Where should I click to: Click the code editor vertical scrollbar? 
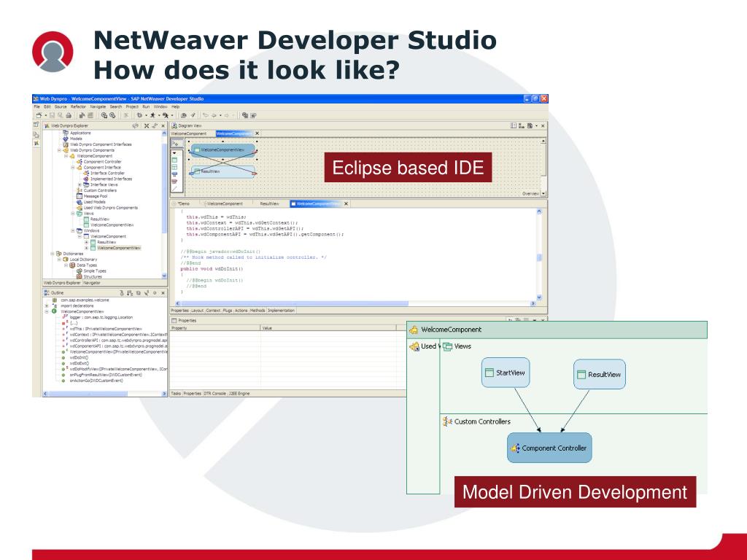tap(539, 254)
